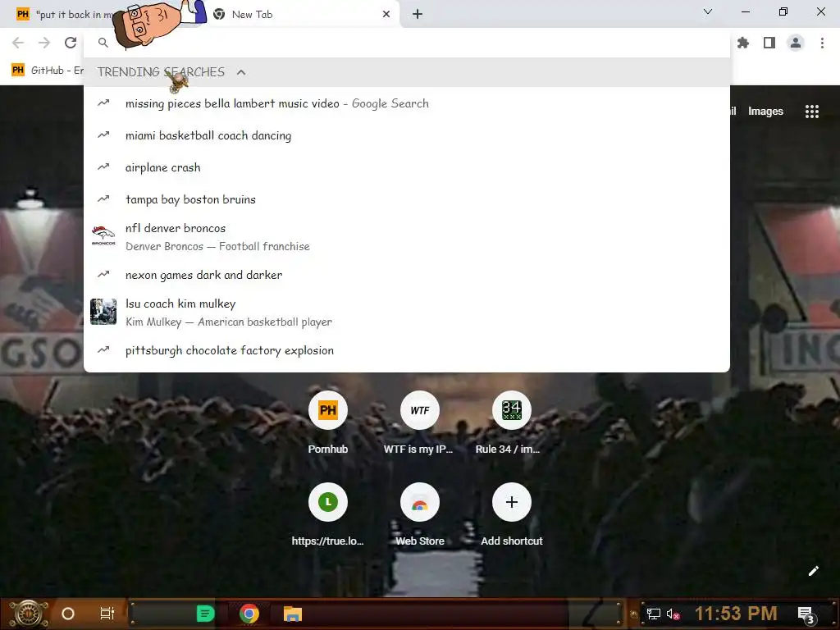The width and height of the screenshot is (840, 630).
Task: Open the GitHub bookmark in bookmarks bar
Action: [x=47, y=71]
